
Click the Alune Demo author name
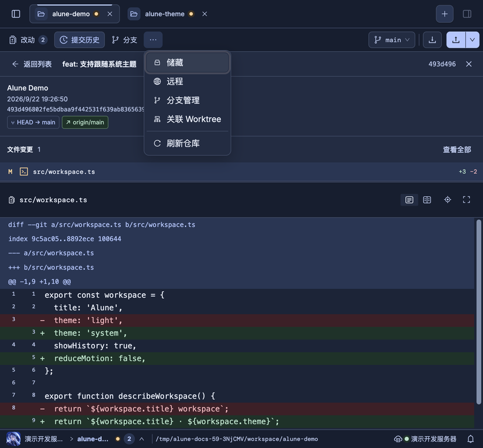(28, 88)
